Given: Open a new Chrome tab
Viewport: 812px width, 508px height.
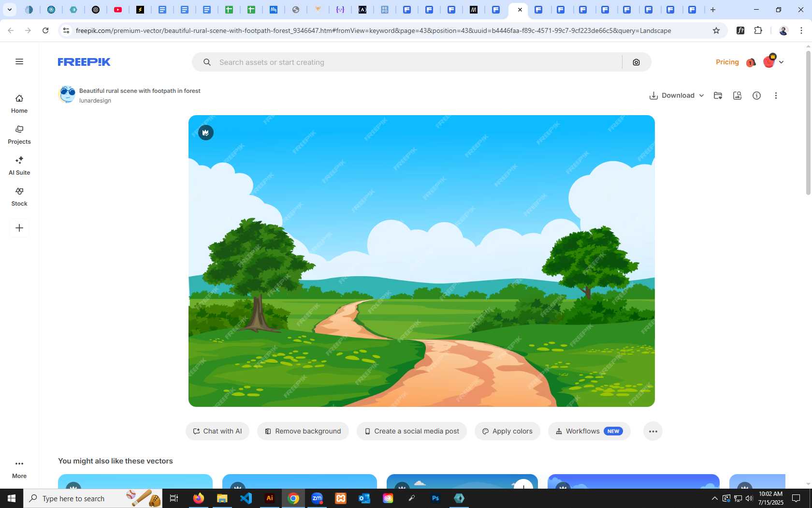Looking at the screenshot, I should coord(713,10).
